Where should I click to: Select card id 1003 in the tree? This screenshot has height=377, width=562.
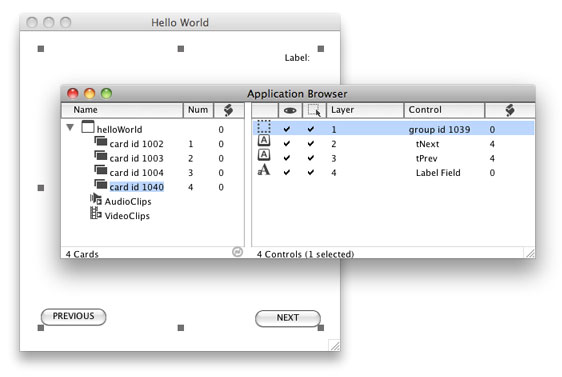(x=137, y=158)
